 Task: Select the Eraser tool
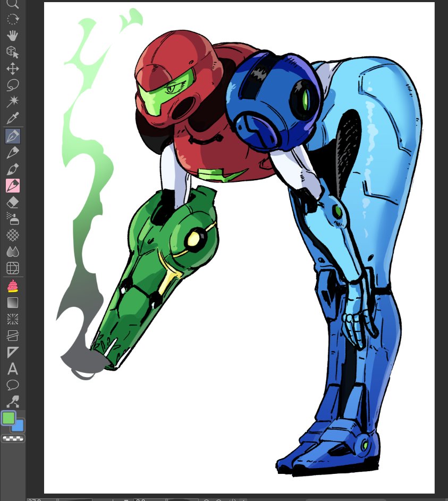click(x=13, y=202)
